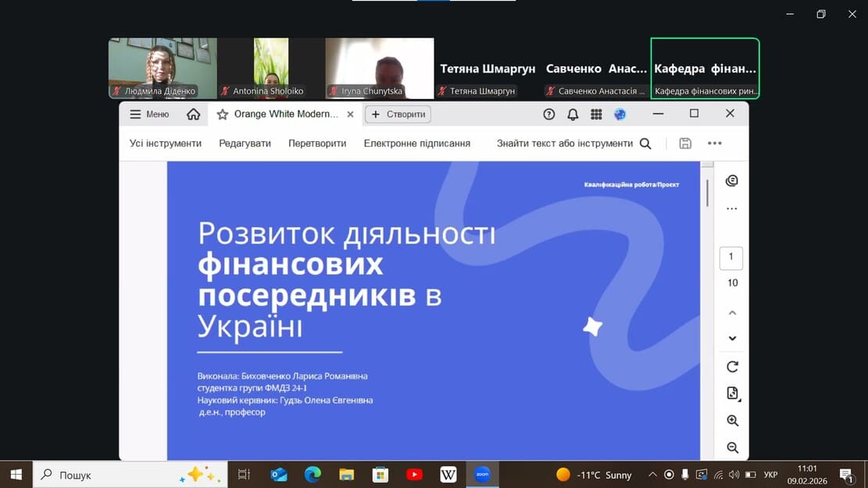The image size is (868, 488).
Task: Zoom out of the PDF page
Action: 732,447
